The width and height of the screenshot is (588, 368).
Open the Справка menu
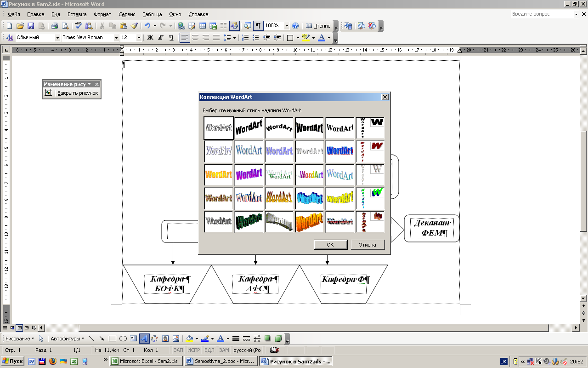(198, 14)
